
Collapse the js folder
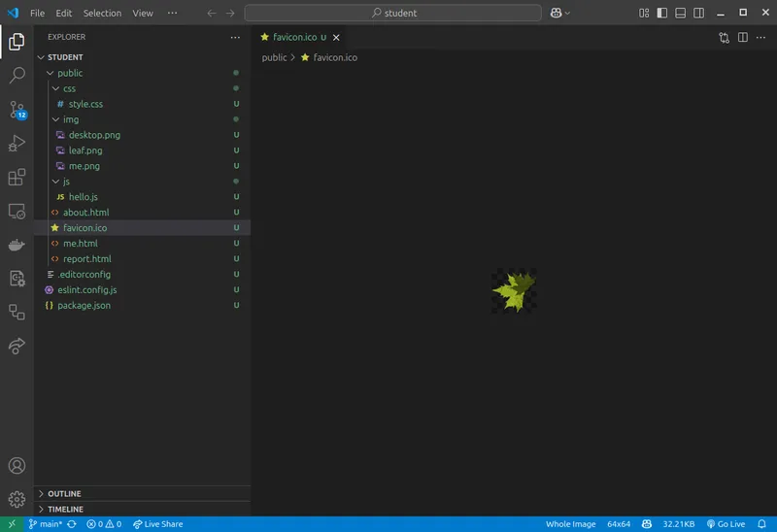(142, 182)
